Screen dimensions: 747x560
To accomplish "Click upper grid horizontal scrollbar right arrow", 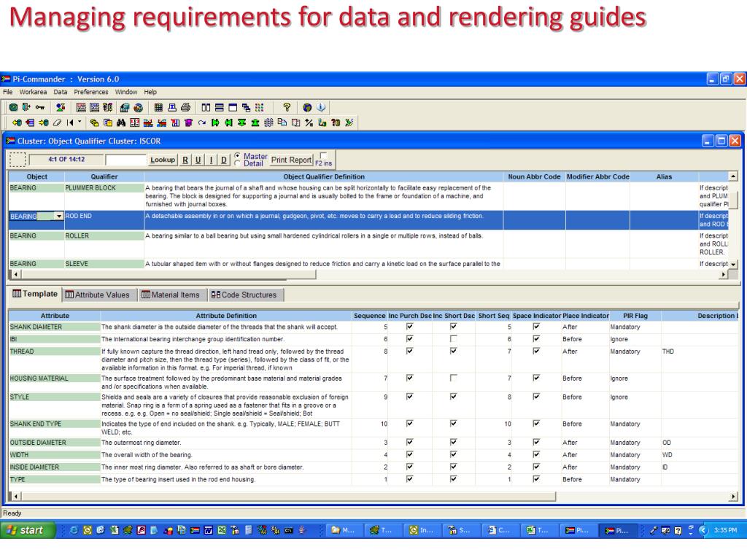I will pos(724,274).
